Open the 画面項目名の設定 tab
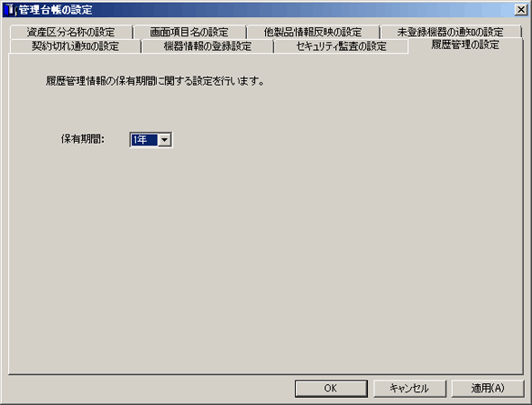The width and height of the screenshot is (532, 405). coord(189,32)
